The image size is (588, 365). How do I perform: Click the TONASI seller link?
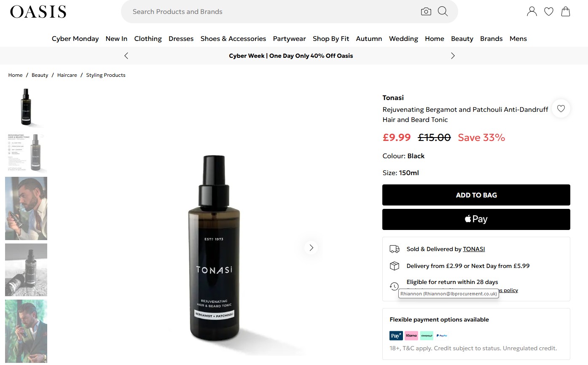click(474, 249)
